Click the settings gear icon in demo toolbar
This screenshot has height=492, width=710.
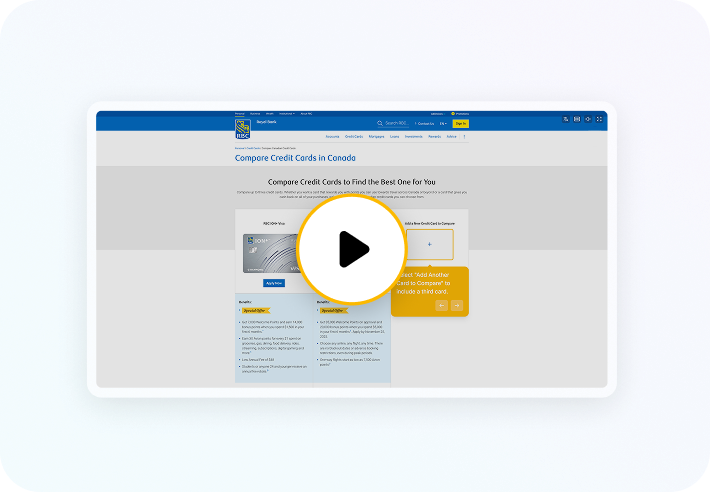(588, 119)
